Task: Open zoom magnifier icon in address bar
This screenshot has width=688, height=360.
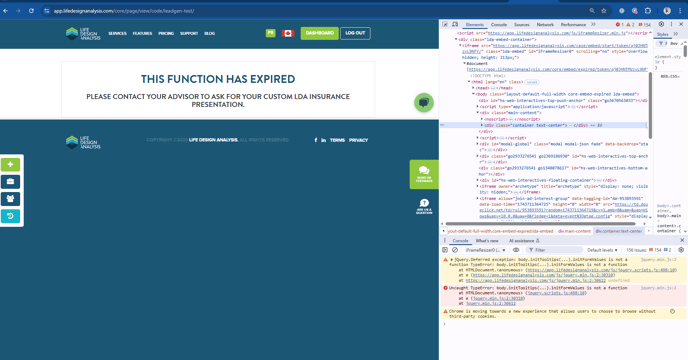Action: pyautogui.click(x=592, y=11)
